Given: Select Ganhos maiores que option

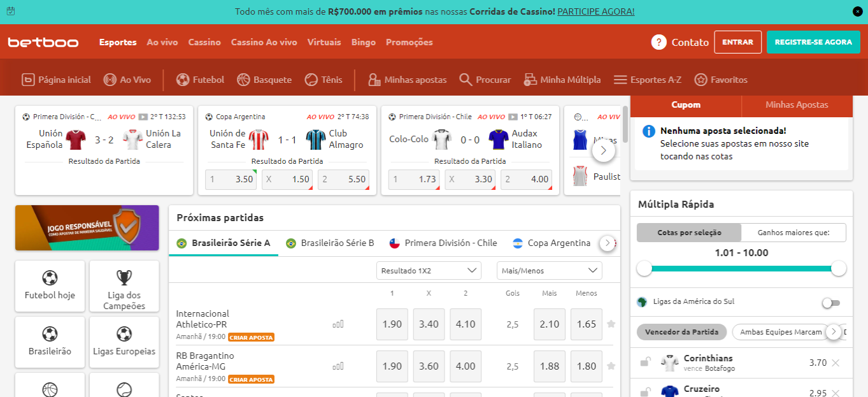Looking at the screenshot, I should [x=793, y=233].
